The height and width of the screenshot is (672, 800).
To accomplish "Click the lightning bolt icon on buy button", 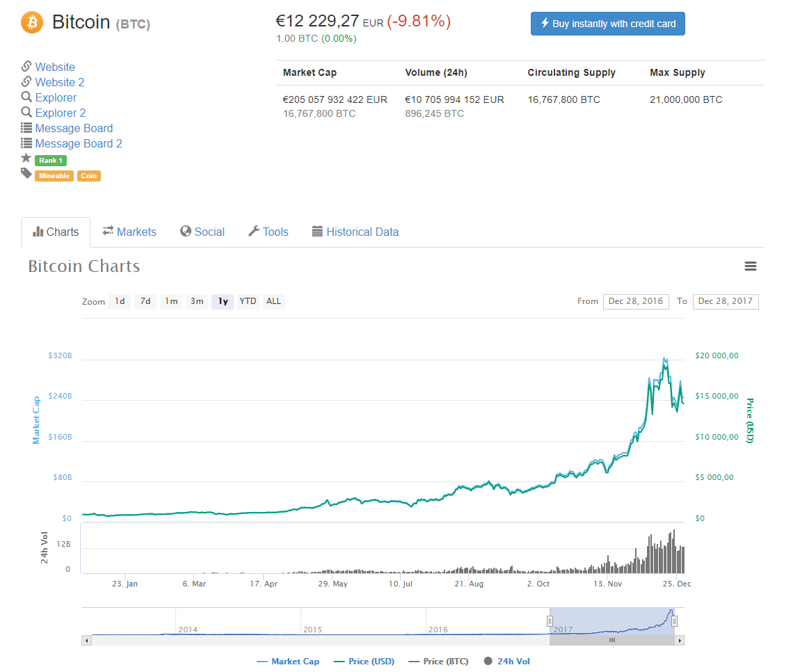I will tap(545, 23).
